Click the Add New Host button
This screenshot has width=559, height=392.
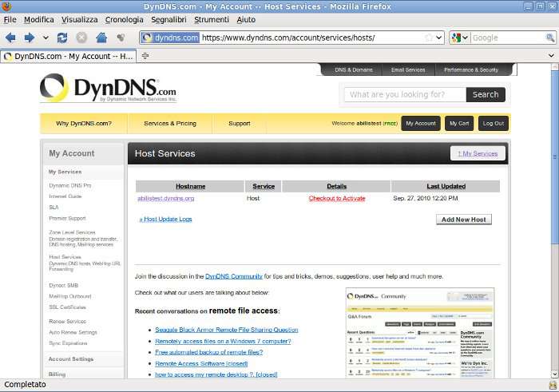463,220
